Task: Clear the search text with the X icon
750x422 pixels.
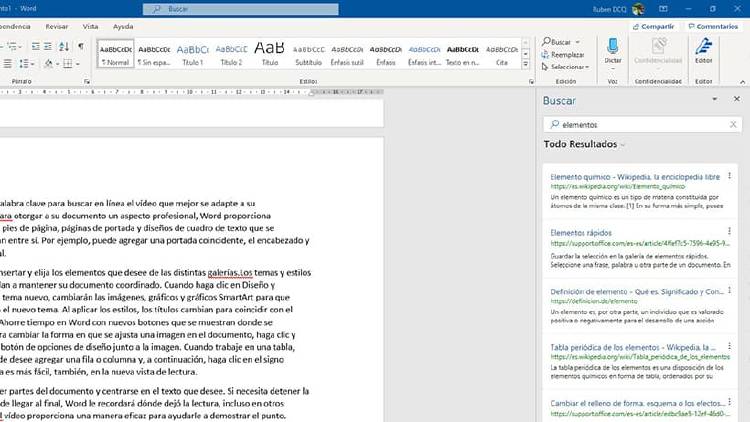Action: pyautogui.click(x=733, y=125)
